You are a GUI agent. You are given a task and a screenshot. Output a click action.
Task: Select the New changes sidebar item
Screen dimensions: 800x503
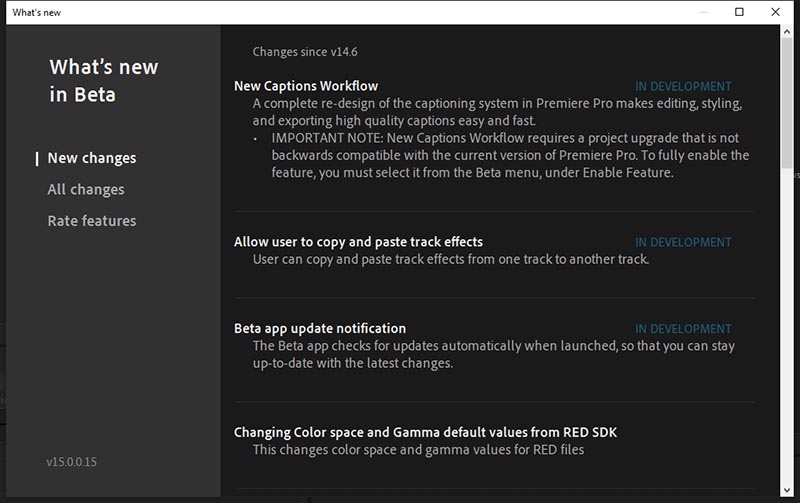tap(92, 158)
